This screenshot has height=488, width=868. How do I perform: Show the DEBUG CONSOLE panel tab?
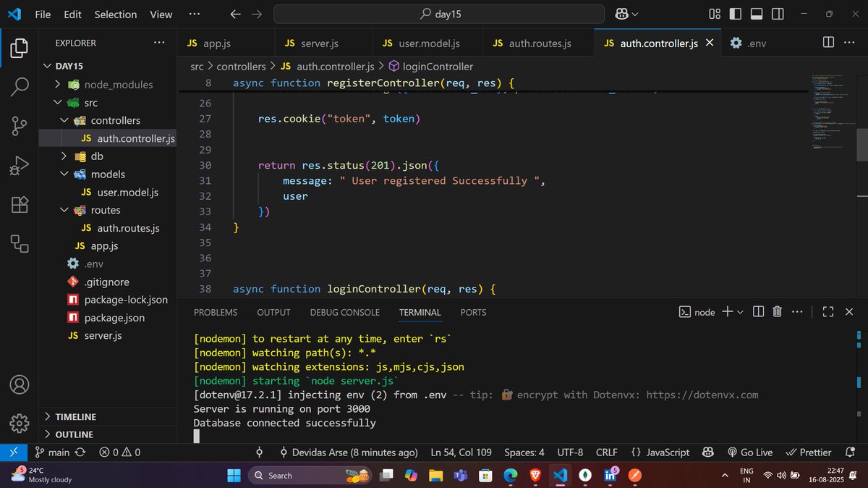click(x=345, y=312)
